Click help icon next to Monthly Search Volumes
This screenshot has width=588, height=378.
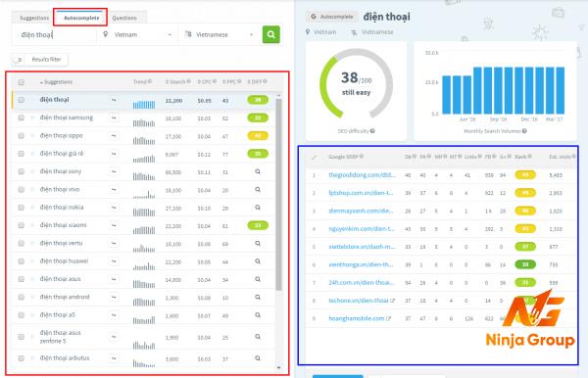(x=524, y=131)
